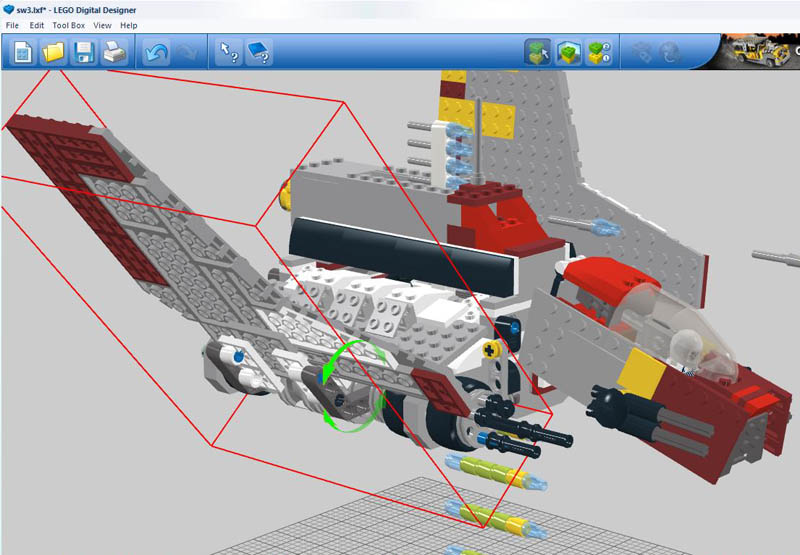Switch to Building Guide mode
Viewport: 800px width, 555px height.
pos(599,52)
